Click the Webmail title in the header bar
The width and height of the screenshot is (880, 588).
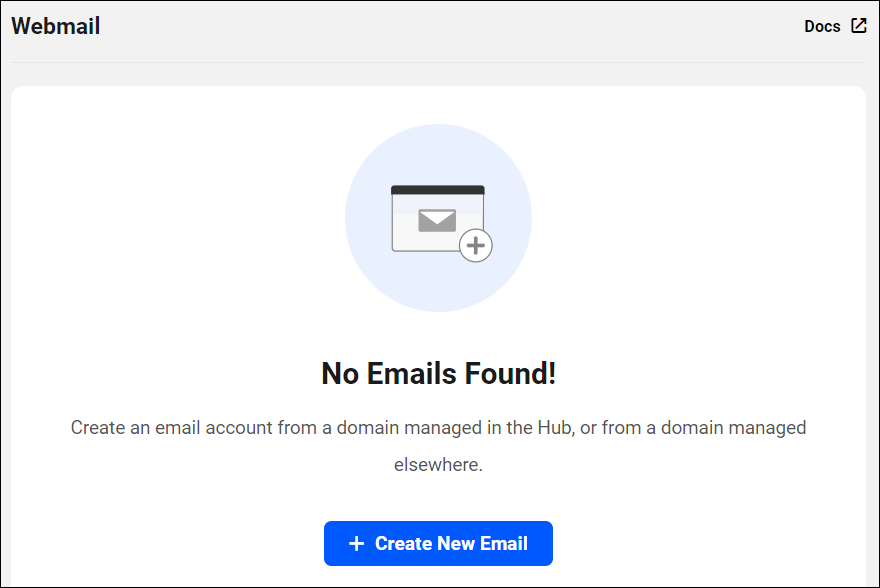tap(55, 26)
